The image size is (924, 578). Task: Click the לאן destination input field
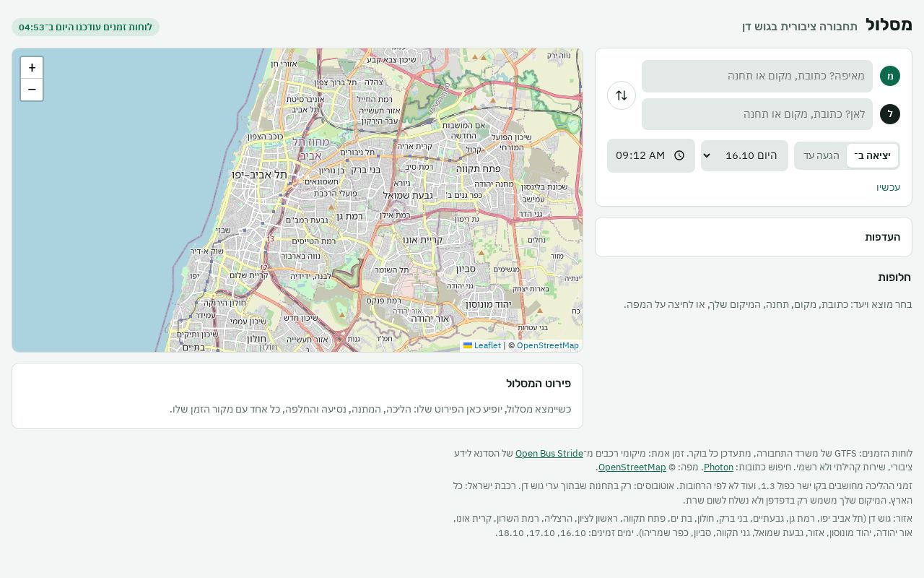pos(757,114)
